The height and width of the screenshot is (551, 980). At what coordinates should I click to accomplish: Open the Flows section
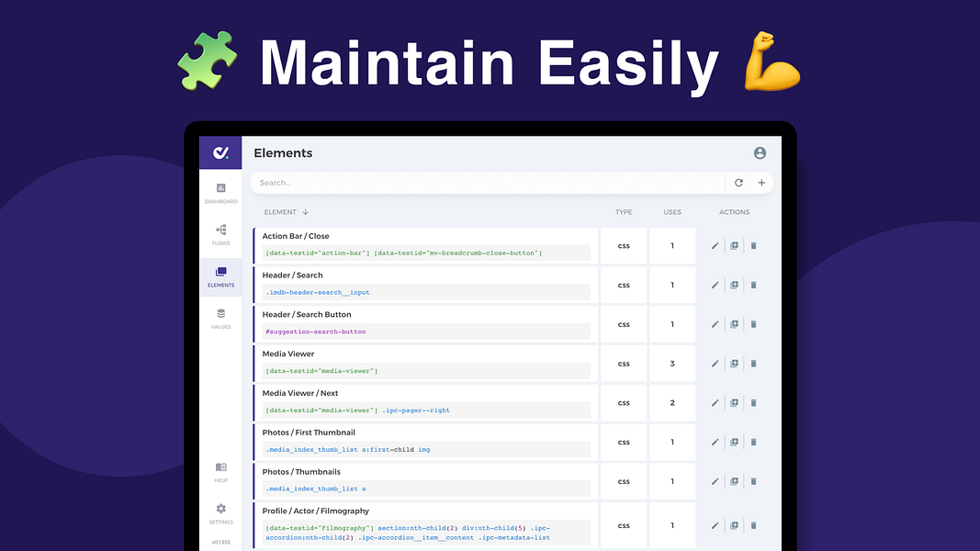(x=220, y=235)
